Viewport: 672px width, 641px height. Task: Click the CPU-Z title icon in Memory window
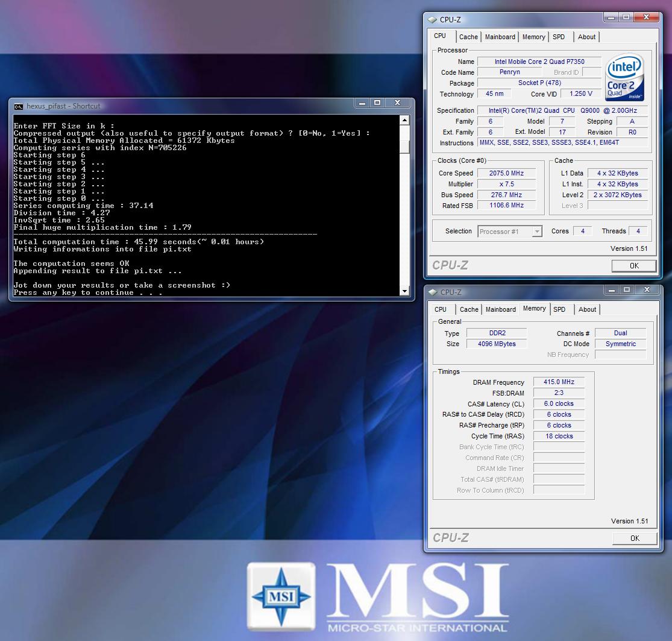(433, 292)
